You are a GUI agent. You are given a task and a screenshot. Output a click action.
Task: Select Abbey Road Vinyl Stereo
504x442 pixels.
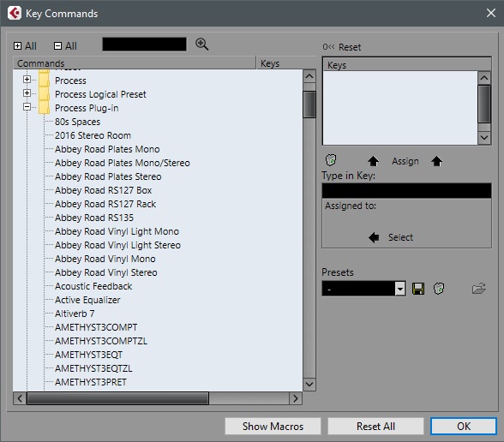(106, 272)
